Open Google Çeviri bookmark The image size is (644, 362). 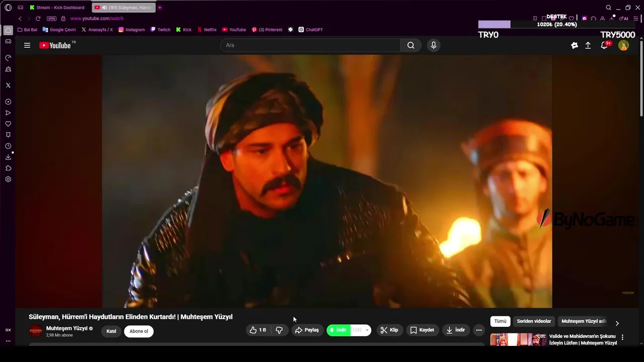[59, 30]
